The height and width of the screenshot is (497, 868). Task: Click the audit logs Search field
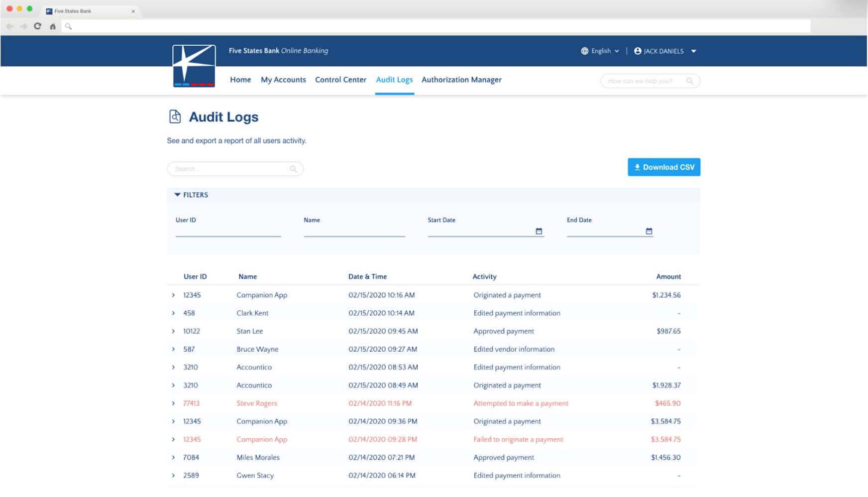click(x=235, y=169)
